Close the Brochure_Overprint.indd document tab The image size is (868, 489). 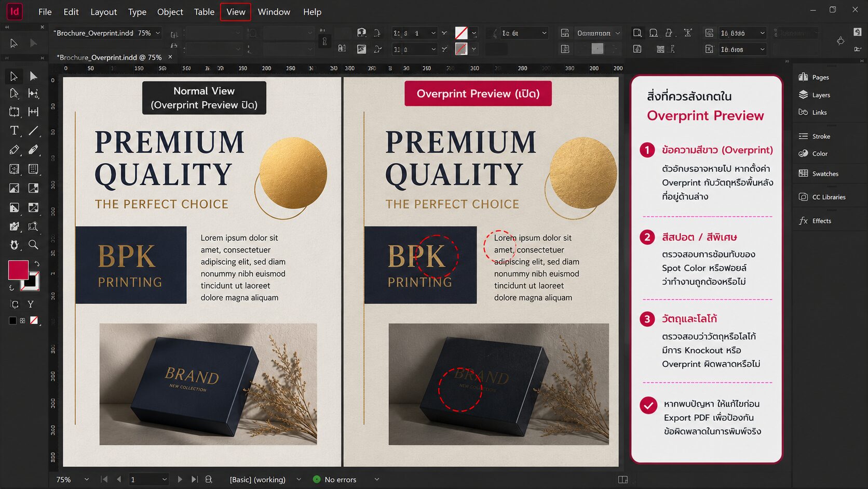click(170, 57)
